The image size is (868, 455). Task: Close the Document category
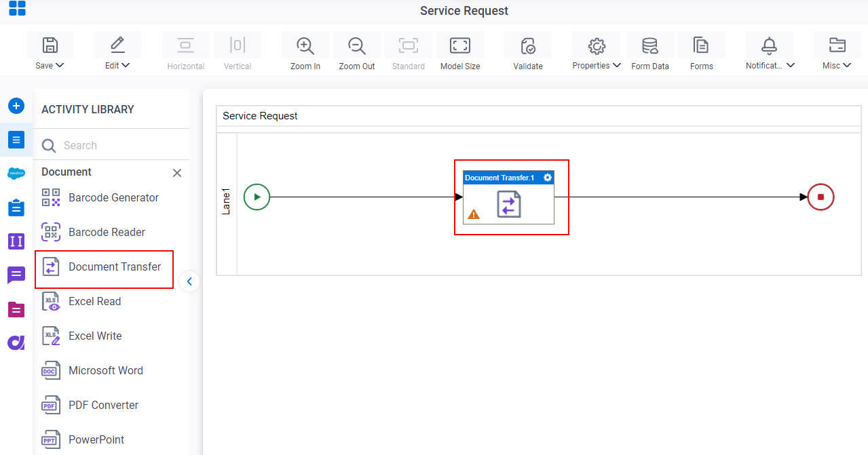[177, 173]
